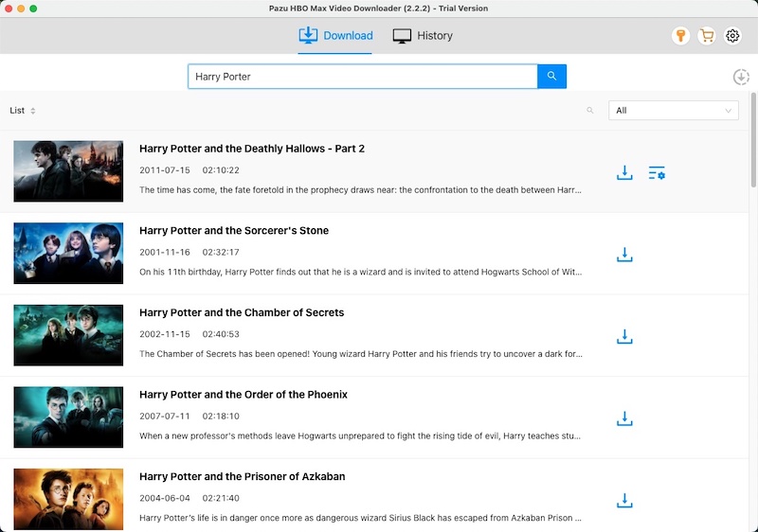
Task: Select title Harry Potter and the Prisoner of Azkaban
Action: [243, 477]
